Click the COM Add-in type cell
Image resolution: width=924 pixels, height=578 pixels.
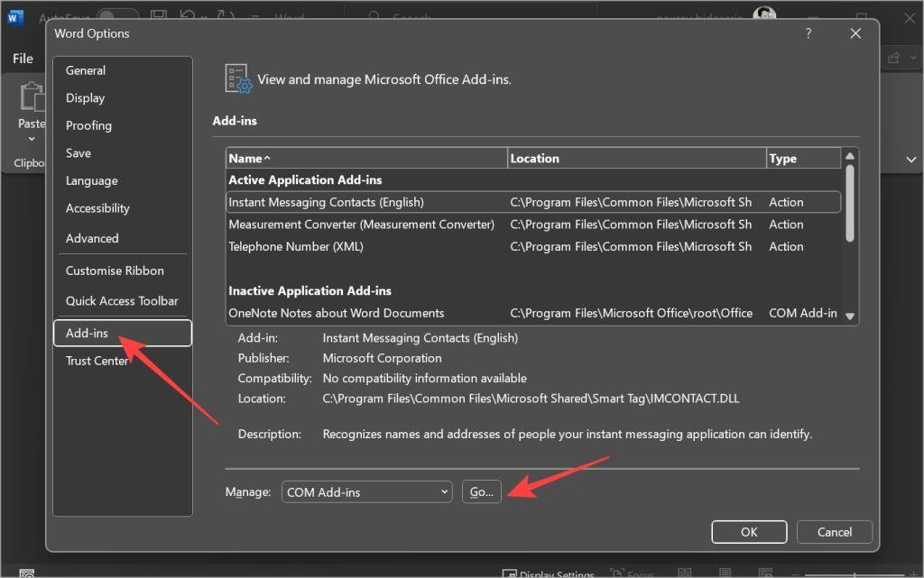(x=802, y=313)
